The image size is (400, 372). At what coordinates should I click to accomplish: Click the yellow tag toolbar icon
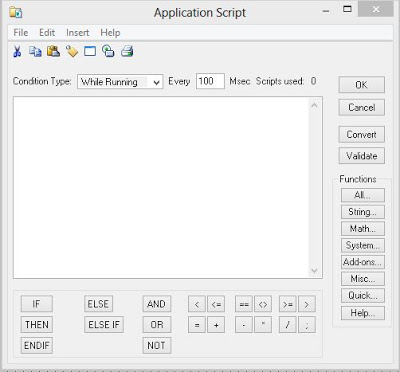(x=72, y=51)
